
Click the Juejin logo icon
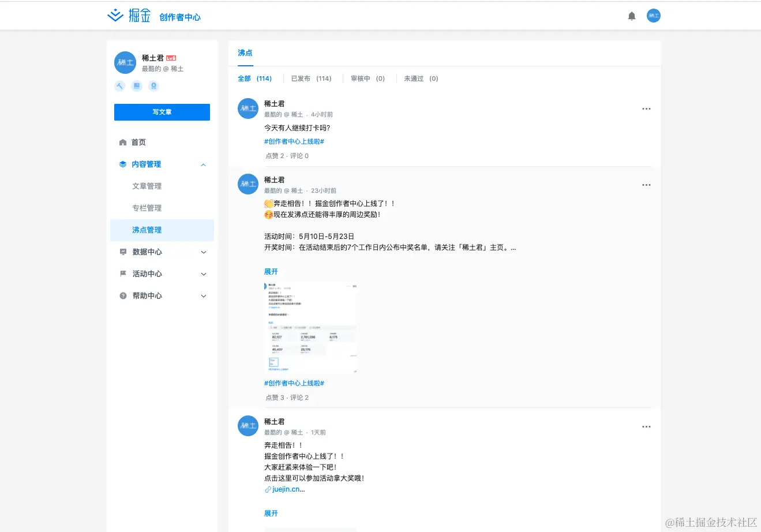pyautogui.click(x=115, y=16)
